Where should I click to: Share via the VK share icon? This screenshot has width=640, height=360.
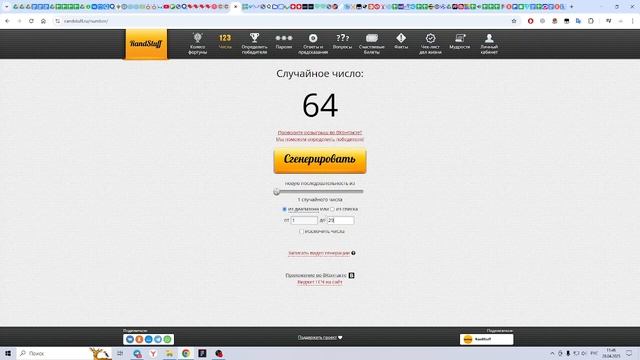pos(130,339)
